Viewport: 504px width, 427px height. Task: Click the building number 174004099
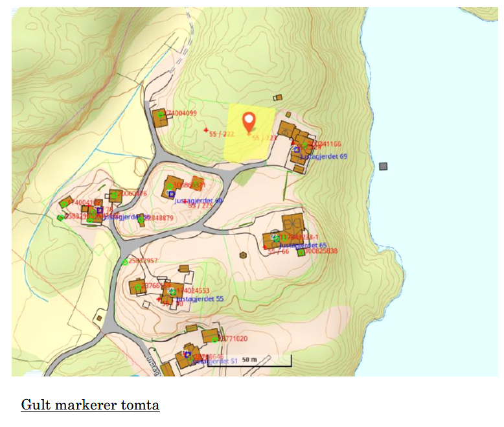181,113
